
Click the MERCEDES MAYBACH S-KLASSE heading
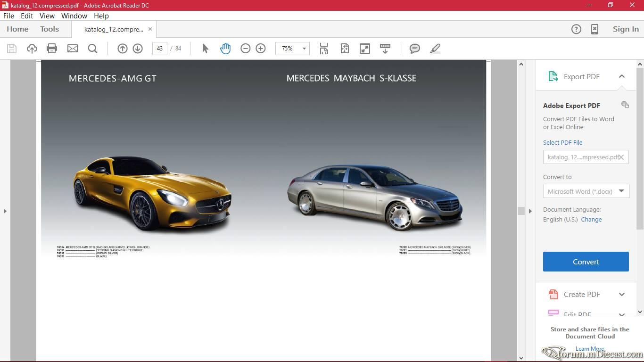351,78
